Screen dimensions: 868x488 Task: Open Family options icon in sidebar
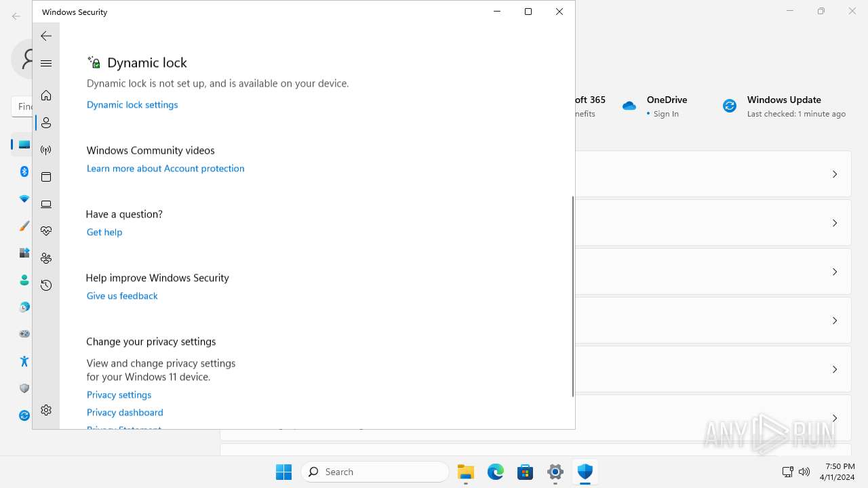point(46,258)
